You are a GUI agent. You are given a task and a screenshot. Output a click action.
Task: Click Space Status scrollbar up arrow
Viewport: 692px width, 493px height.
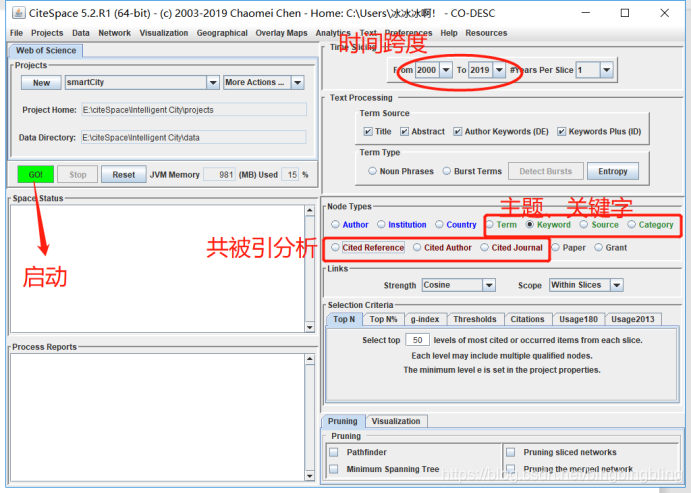(310, 211)
